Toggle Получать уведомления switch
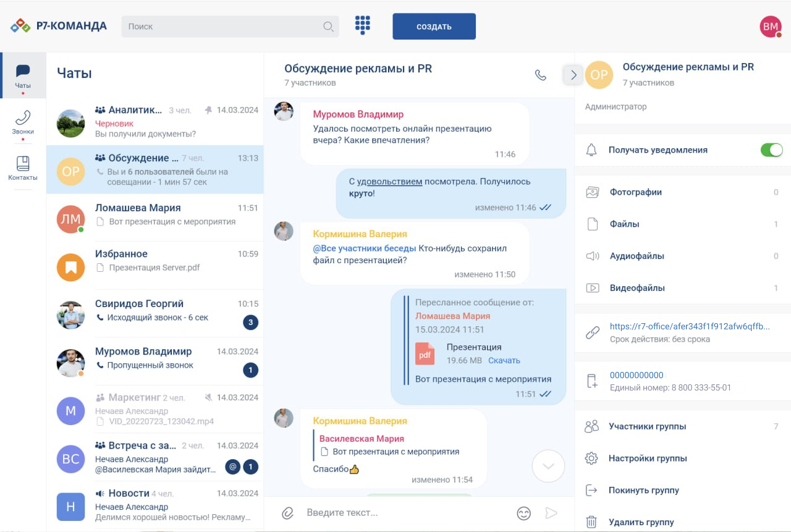Screen dimensions: 791x532 click(x=771, y=150)
